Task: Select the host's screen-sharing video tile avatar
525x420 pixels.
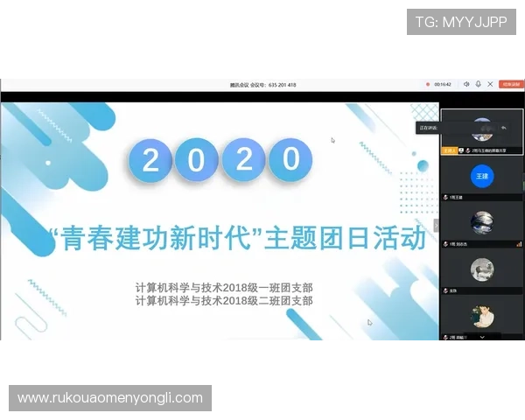Action: point(482,129)
